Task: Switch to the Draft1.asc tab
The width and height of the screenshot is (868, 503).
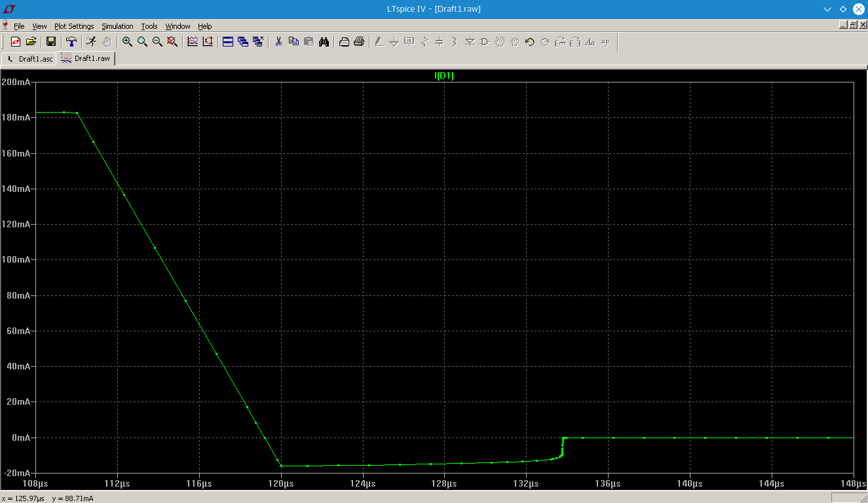Action: click(30, 59)
